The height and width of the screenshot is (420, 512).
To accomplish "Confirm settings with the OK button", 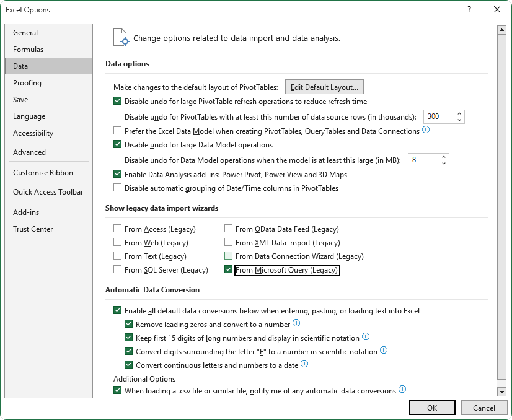I will (x=431, y=408).
